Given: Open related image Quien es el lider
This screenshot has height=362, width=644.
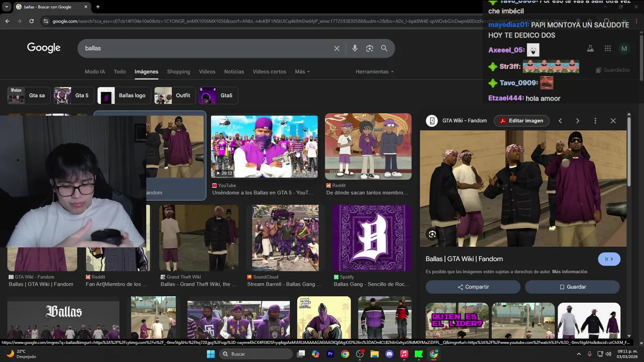Looking at the screenshot, I should coord(457,321).
